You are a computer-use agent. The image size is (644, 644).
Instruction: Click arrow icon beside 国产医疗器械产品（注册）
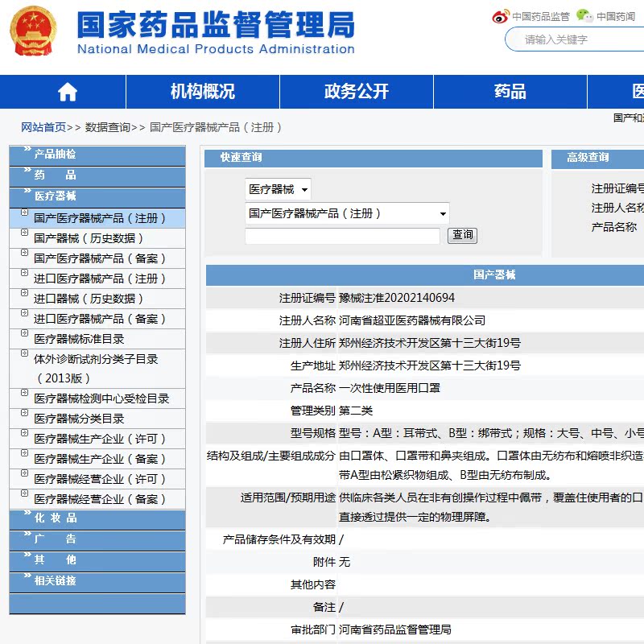[x=25, y=213]
